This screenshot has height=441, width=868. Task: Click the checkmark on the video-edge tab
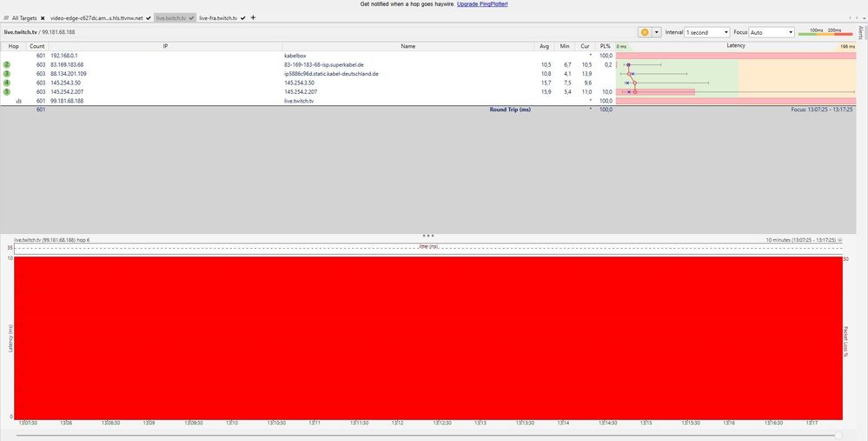(149, 18)
